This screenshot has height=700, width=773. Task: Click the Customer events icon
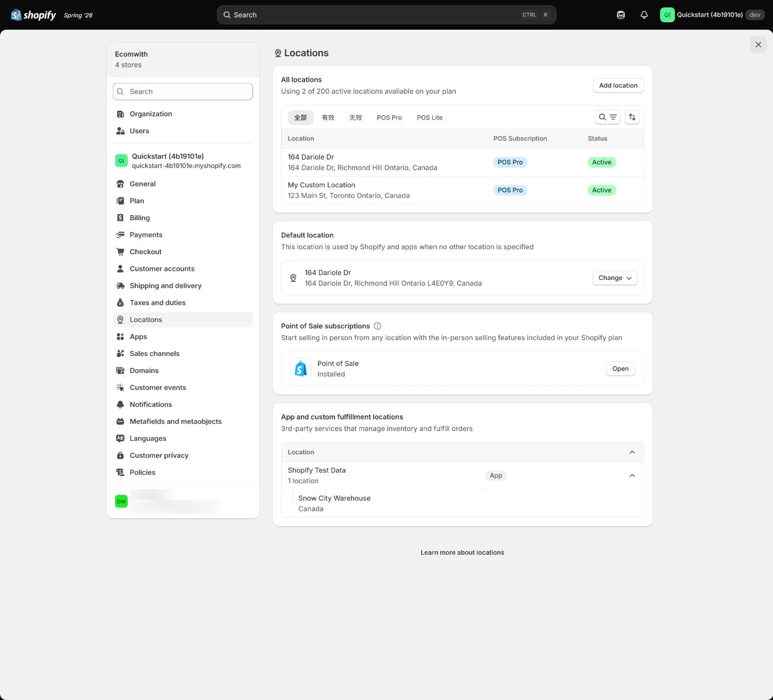120,388
